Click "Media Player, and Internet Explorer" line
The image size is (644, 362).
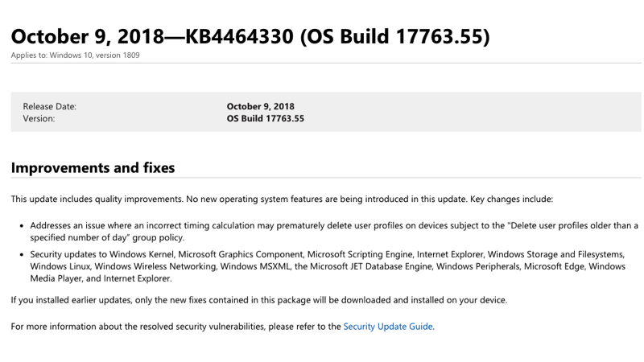pyautogui.click(x=101, y=278)
